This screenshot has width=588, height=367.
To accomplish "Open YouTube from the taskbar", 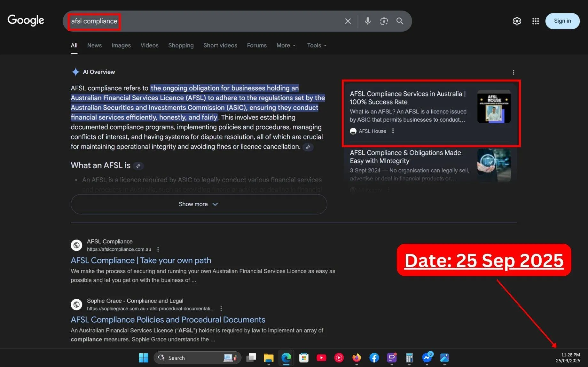I will [321, 358].
